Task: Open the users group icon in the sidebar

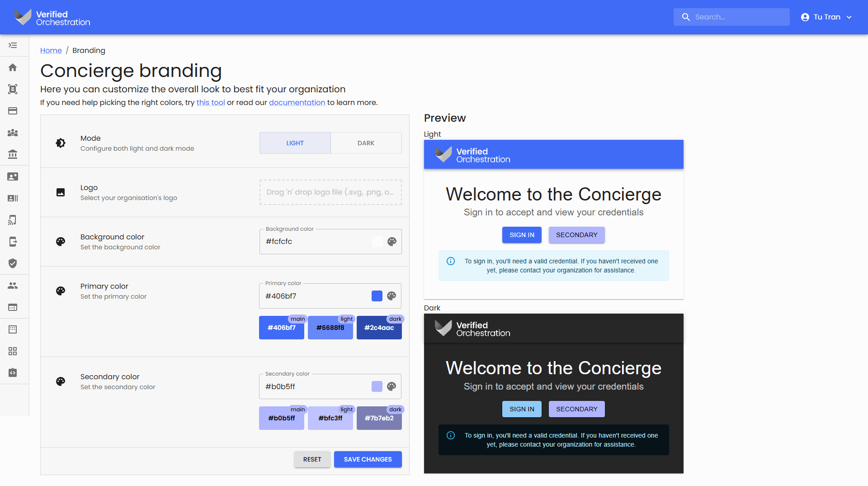Action: 13,133
